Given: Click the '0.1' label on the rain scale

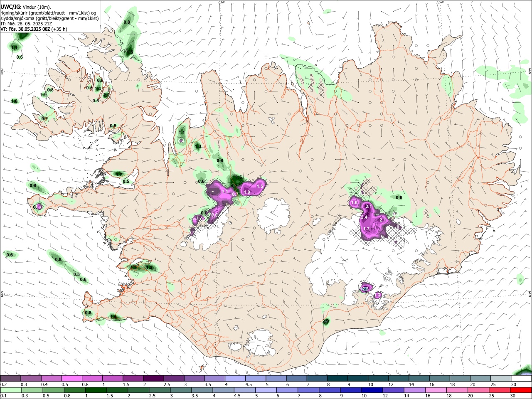Looking at the screenshot, I should [x=3, y=396].
